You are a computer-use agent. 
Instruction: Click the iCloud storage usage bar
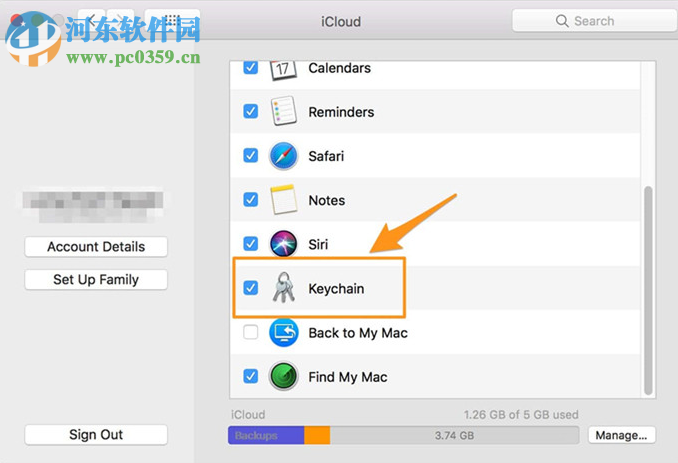click(403, 435)
